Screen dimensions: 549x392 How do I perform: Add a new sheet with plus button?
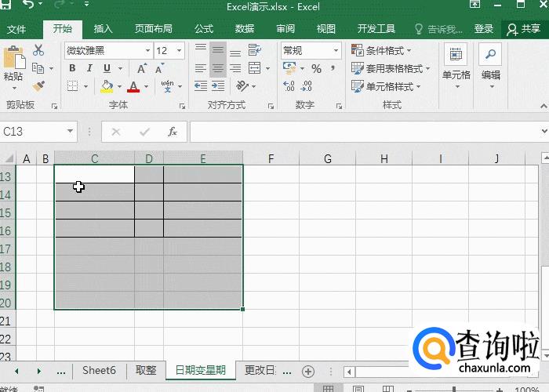click(308, 372)
